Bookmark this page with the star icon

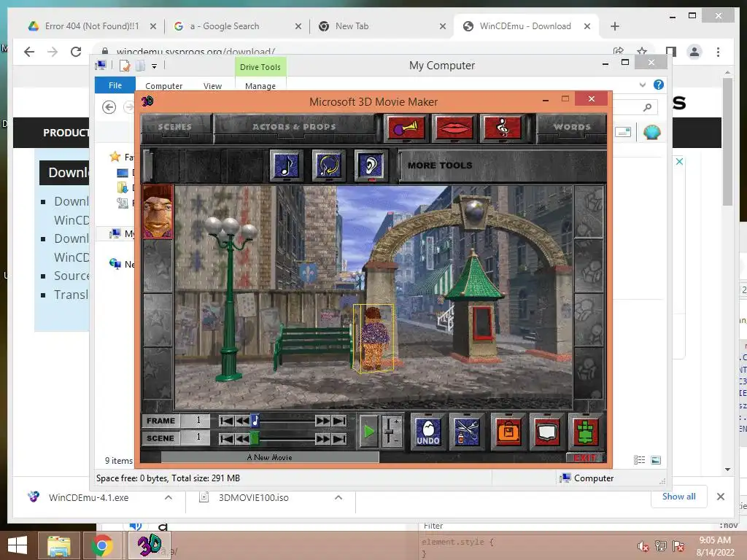(x=642, y=52)
